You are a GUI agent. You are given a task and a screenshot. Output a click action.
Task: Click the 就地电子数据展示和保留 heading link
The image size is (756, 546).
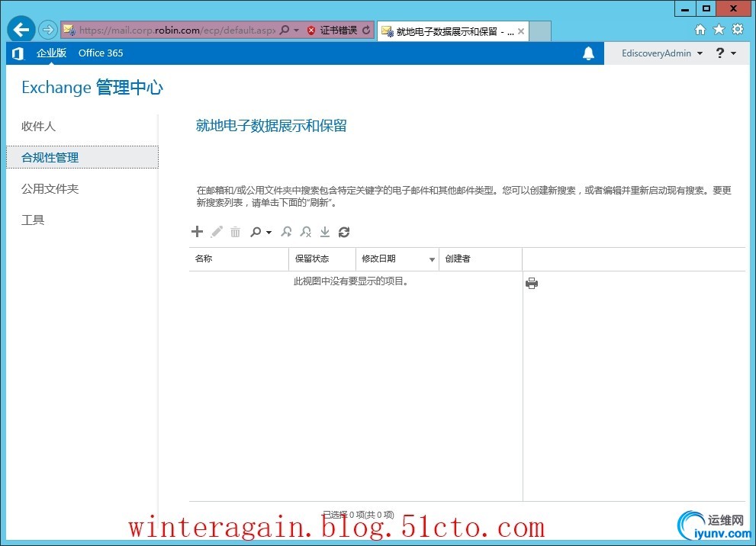(271, 126)
